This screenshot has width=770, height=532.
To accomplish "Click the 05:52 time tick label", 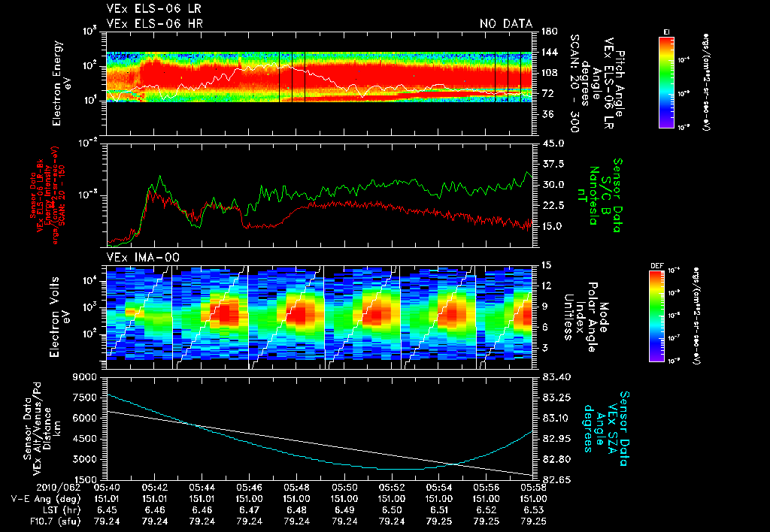I will tap(391, 487).
